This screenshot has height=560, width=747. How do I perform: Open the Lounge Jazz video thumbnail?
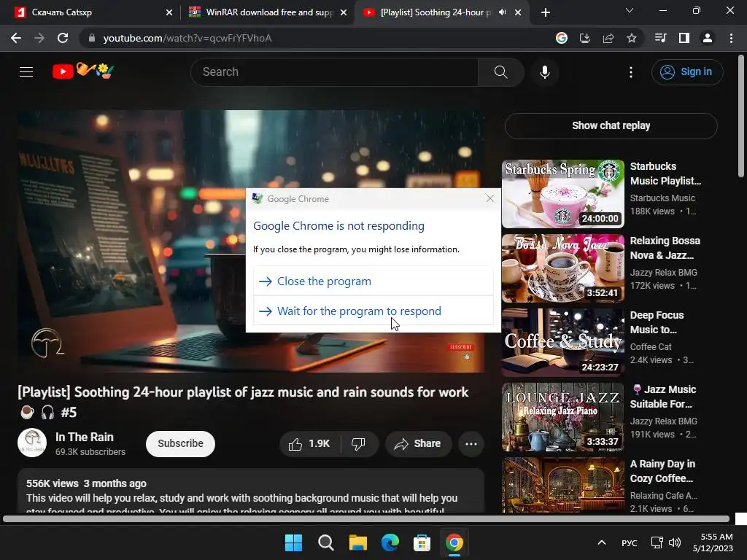[x=562, y=417]
